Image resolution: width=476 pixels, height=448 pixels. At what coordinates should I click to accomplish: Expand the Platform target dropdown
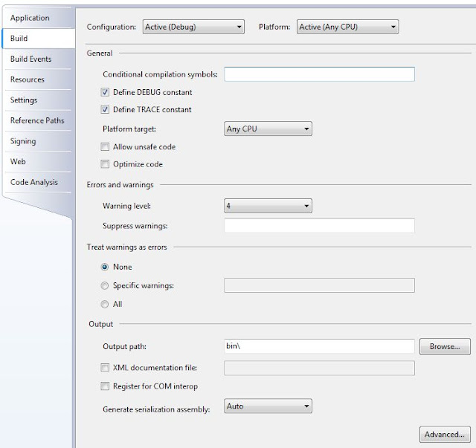tap(268, 129)
